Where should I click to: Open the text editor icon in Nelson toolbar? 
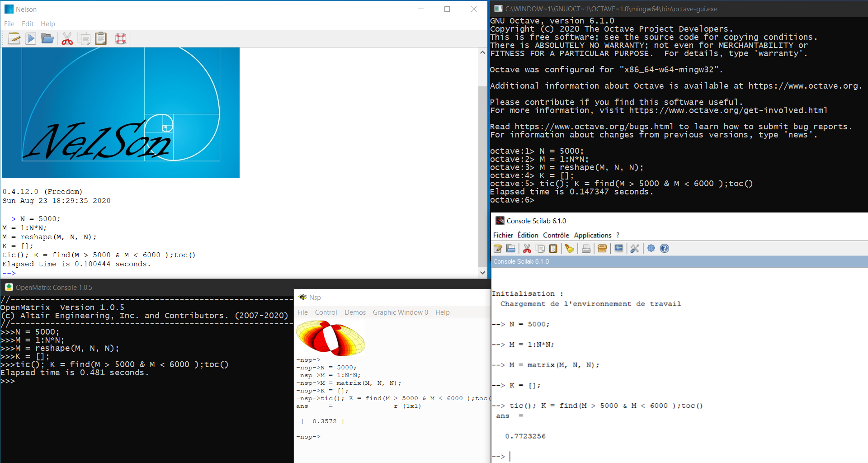pos(14,39)
